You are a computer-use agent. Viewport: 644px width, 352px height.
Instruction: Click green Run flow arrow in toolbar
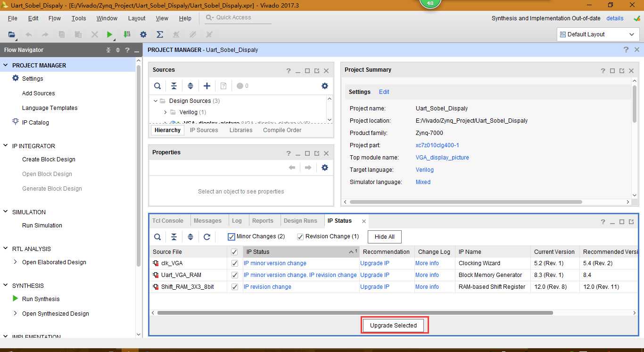(109, 34)
